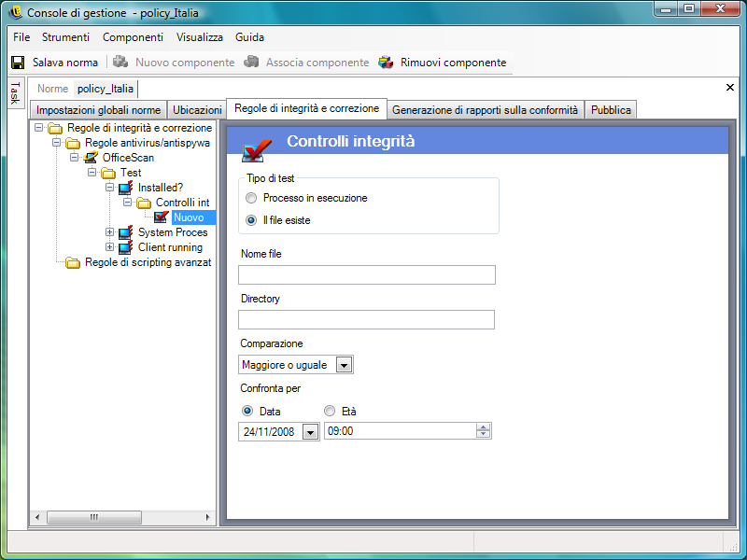Click the tree scrollbar left arrow

coord(37,517)
